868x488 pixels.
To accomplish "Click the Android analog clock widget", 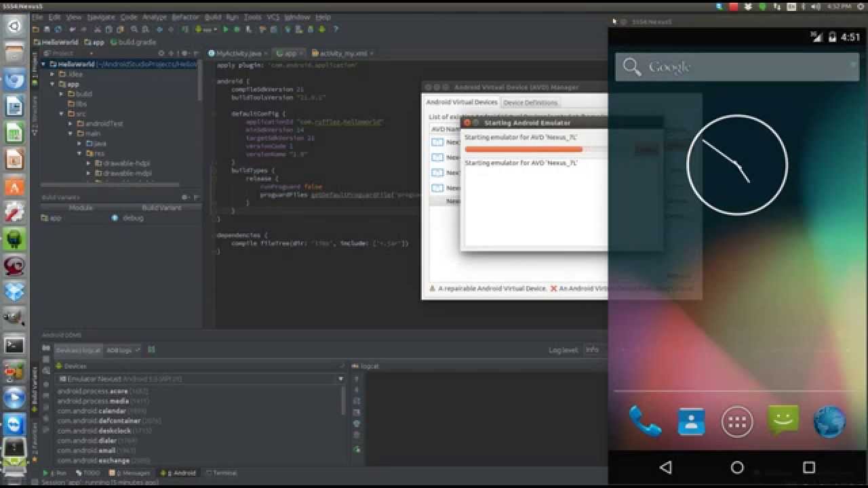I will [737, 165].
